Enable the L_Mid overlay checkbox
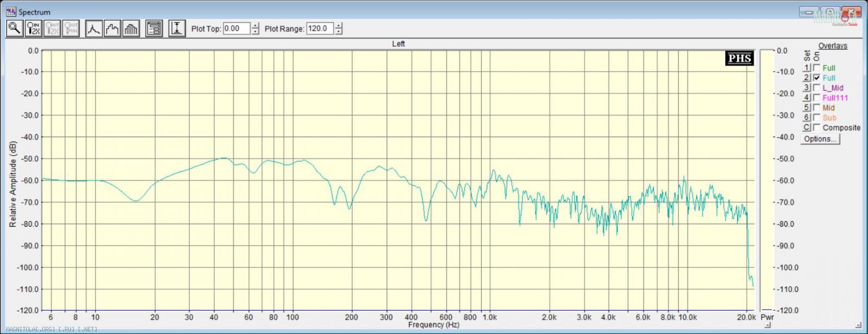Viewport: 868px width, 334px height. click(816, 88)
